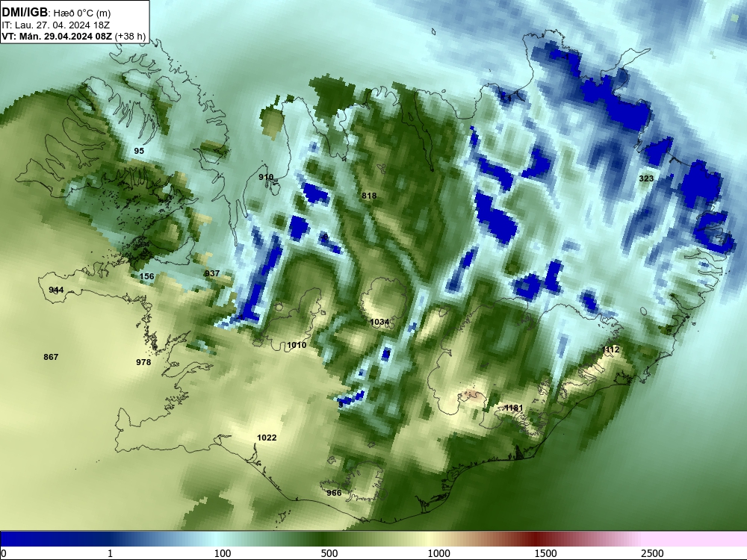Click the map value 966
Image resolution: width=747 pixels, height=560 pixels.
click(334, 493)
